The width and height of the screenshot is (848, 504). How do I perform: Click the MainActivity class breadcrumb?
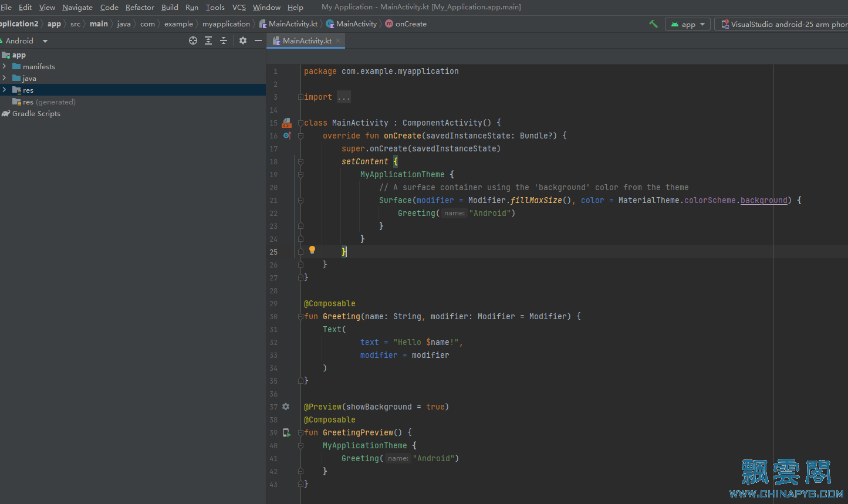click(352, 24)
